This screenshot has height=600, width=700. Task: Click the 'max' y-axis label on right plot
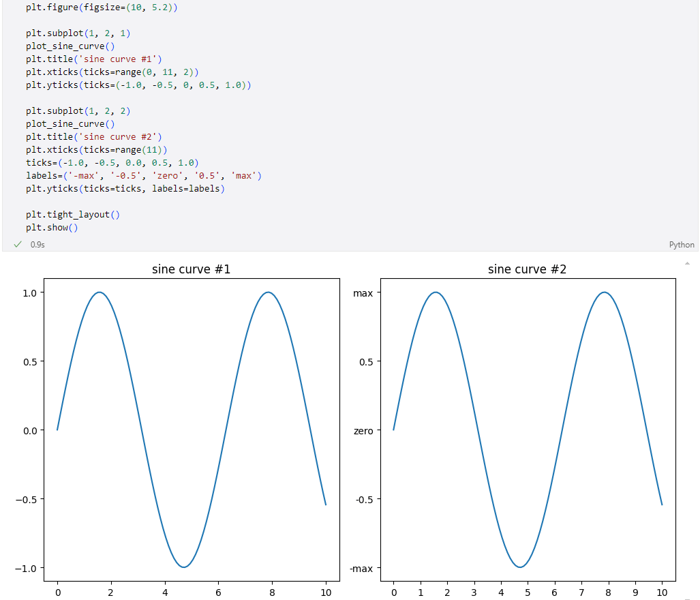(363, 293)
